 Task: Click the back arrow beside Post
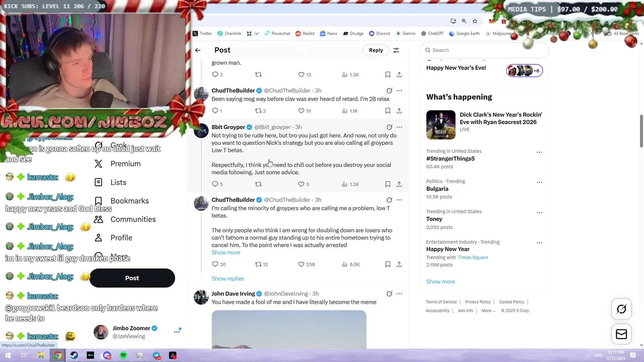coord(198,50)
